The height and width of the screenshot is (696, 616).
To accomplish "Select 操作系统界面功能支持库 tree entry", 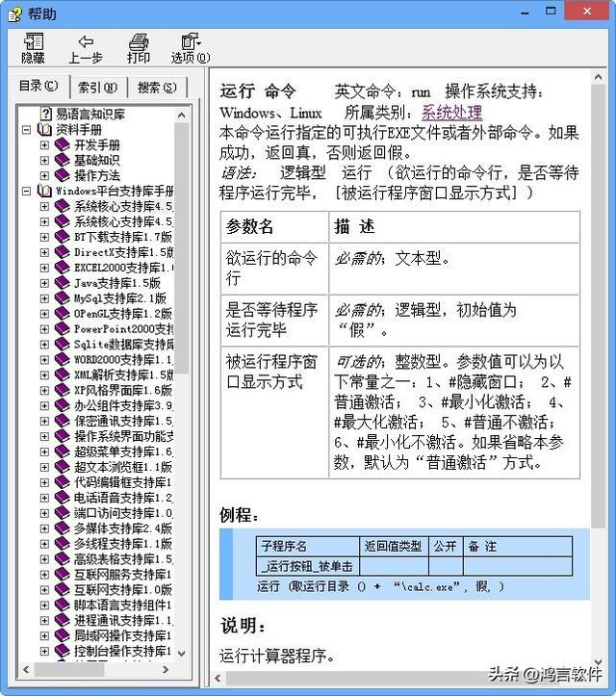I will (x=124, y=436).
